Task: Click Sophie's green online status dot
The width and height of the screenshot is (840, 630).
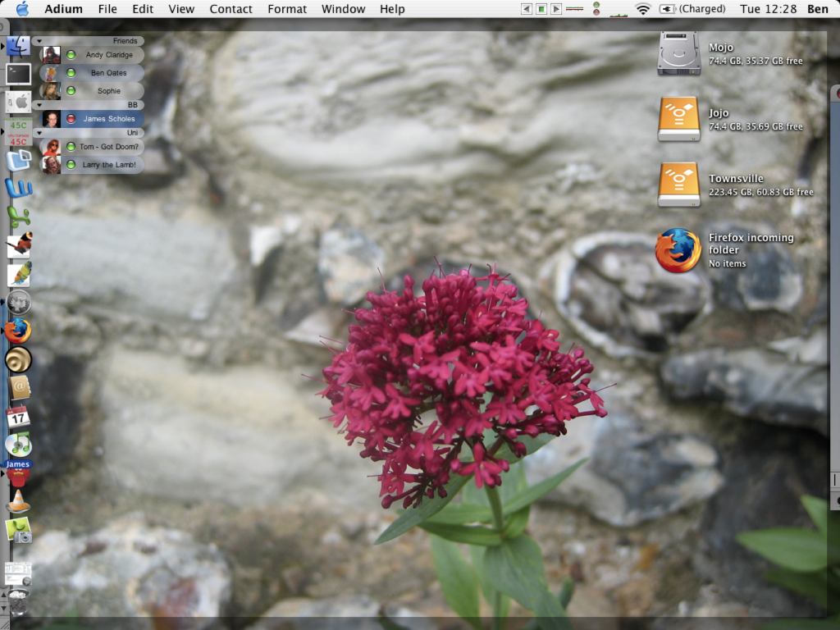Action: point(71,90)
